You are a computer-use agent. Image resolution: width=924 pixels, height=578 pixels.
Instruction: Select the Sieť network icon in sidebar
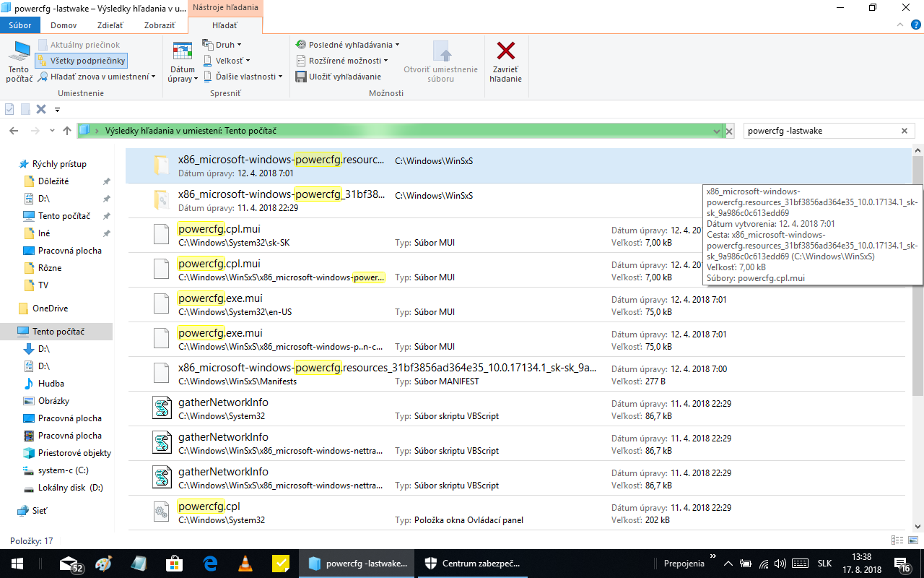coord(23,511)
